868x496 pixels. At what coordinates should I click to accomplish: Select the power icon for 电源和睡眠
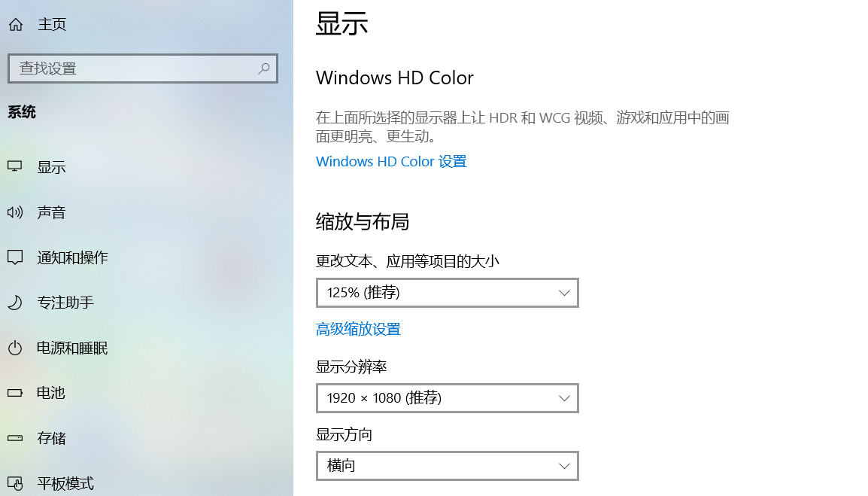pyautogui.click(x=15, y=348)
